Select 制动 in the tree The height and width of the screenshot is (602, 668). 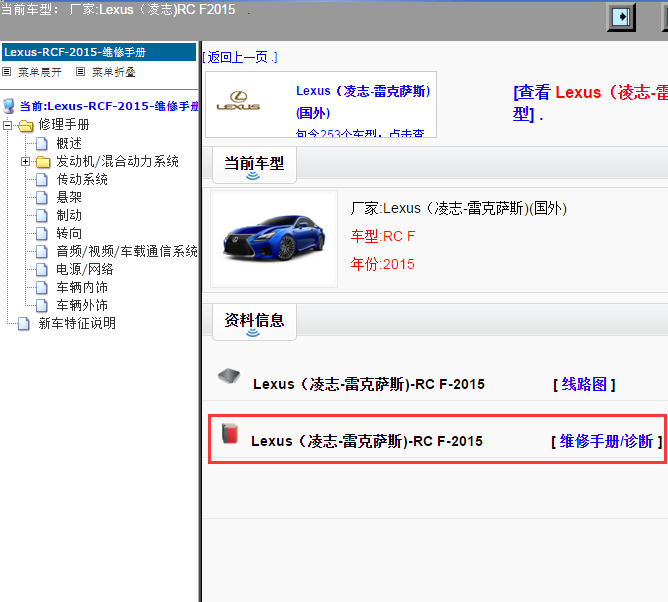click(x=69, y=215)
